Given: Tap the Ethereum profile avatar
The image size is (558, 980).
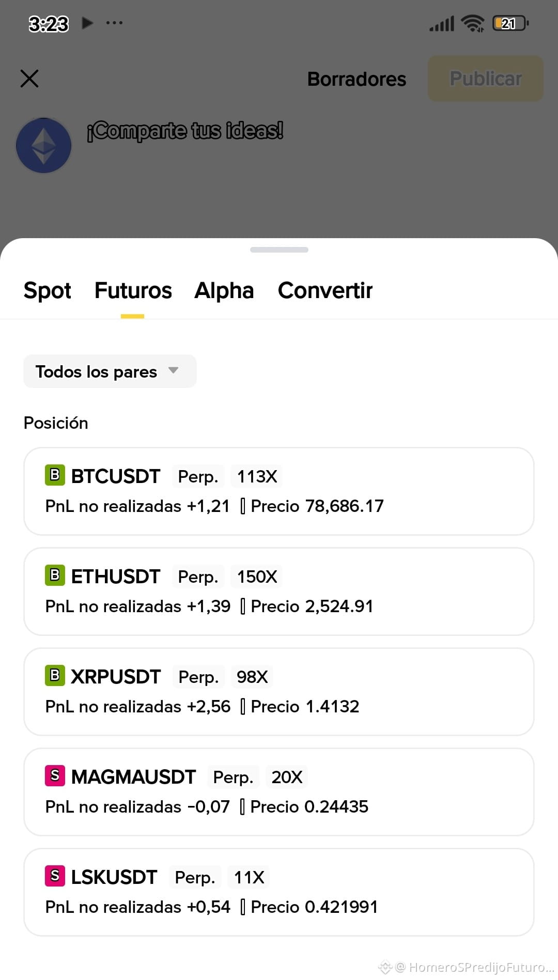Looking at the screenshot, I should tap(44, 146).
